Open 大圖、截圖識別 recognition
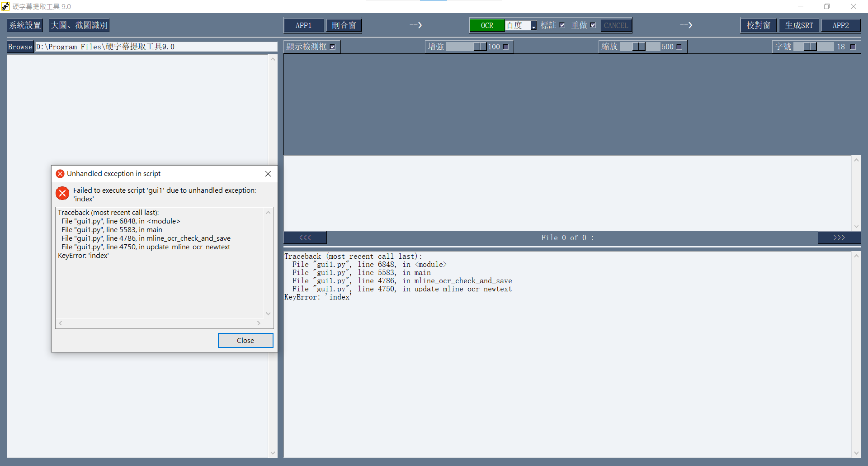868x466 pixels. point(79,25)
